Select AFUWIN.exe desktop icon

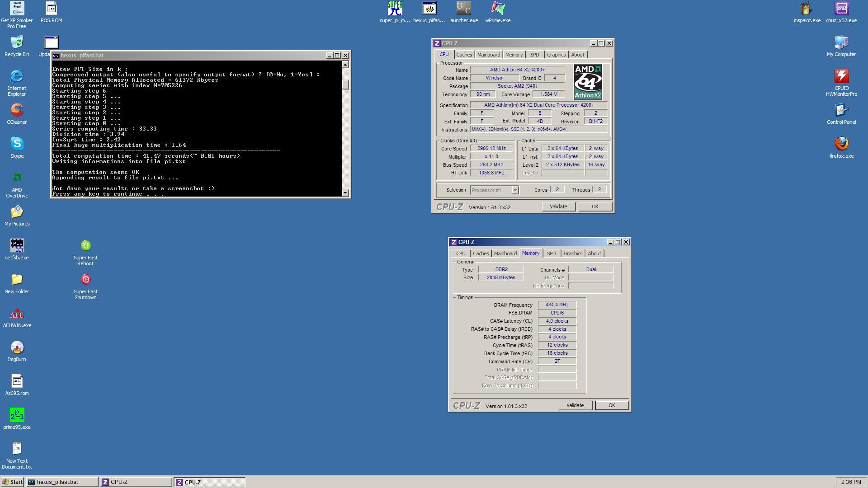pos(17,317)
